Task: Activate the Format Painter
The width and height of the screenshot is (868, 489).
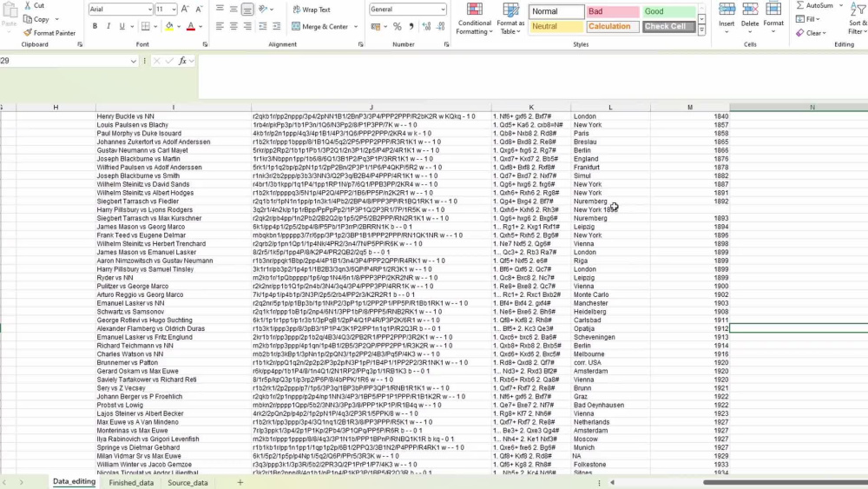Action: pyautogui.click(x=49, y=33)
